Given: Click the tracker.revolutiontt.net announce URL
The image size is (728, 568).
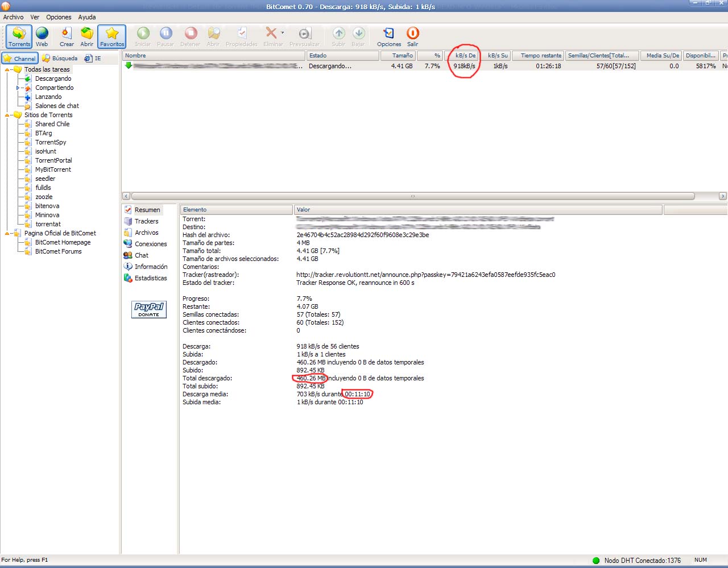Looking at the screenshot, I should (x=426, y=275).
